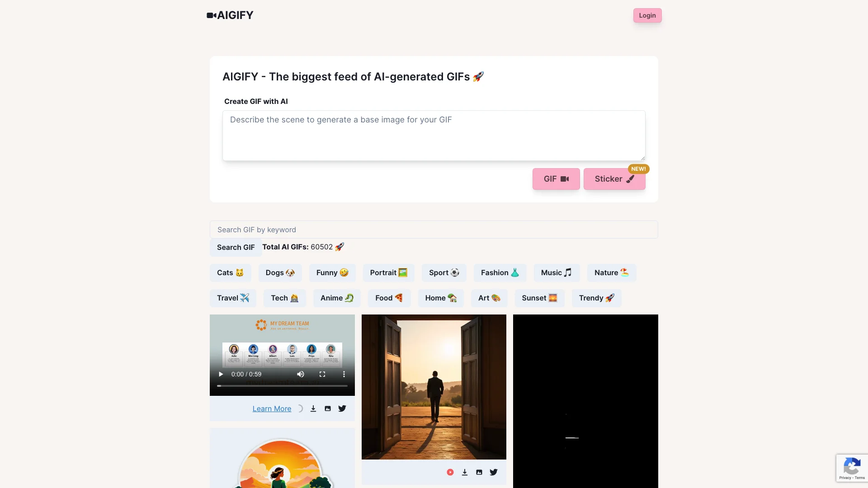
Task: Enable the Sticker NEW! toggle button
Action: coord(614,179)
